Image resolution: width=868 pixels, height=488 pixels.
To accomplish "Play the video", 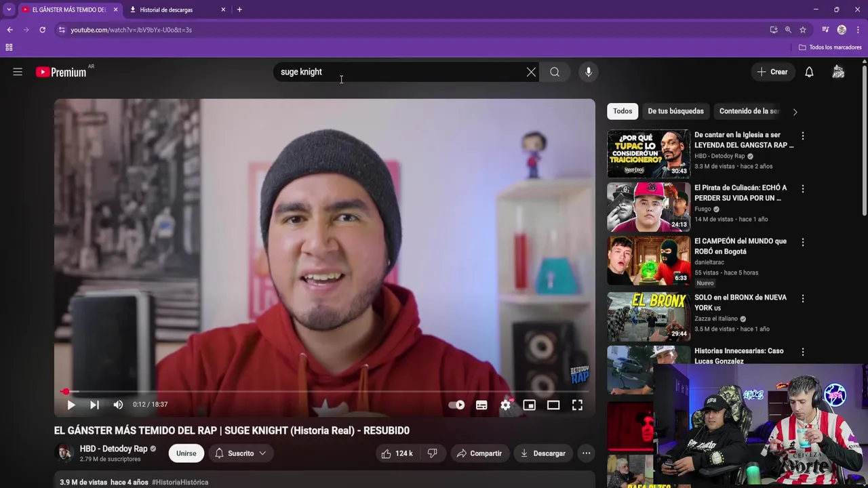I will [x=71, y=405].
